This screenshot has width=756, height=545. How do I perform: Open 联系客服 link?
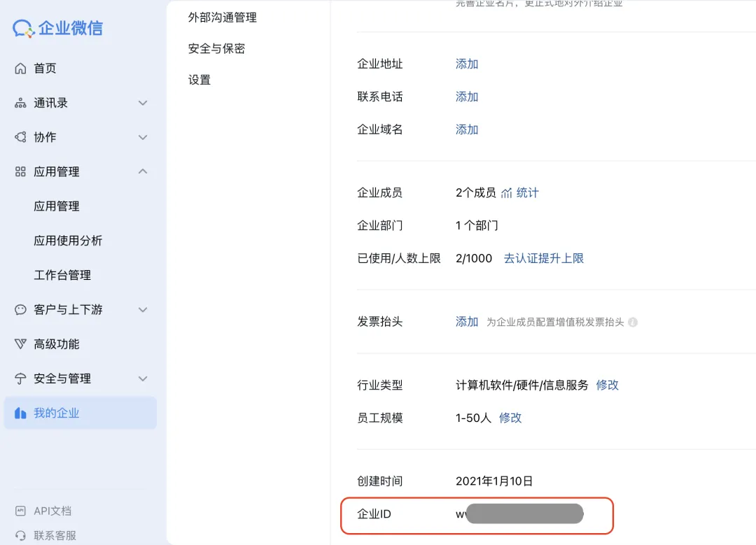tap(55, 535)
